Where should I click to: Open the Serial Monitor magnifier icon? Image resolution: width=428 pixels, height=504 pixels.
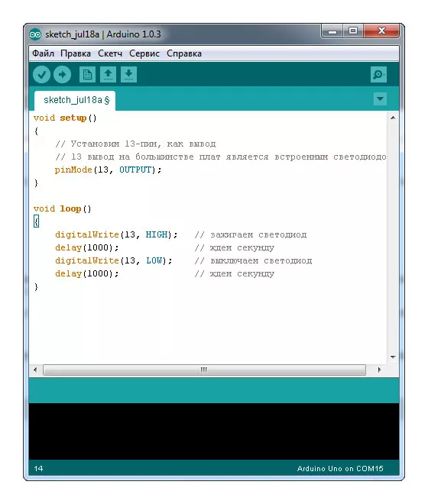pyautogui.click(x=378, y=75)
